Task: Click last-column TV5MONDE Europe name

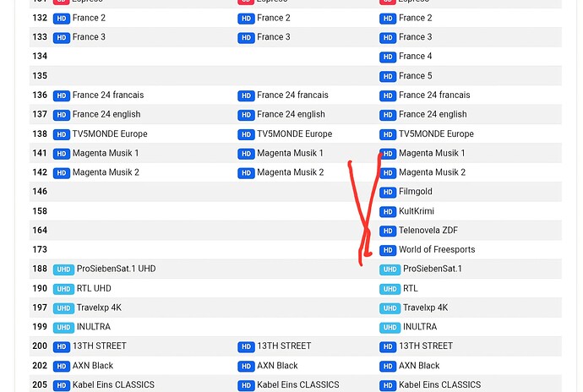Action: tap(437, 133)
